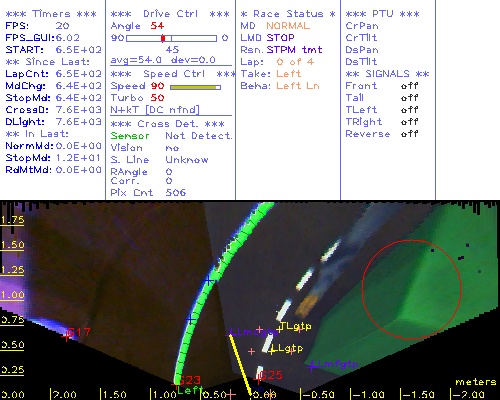Select the Timers panel header

[51, 14]
